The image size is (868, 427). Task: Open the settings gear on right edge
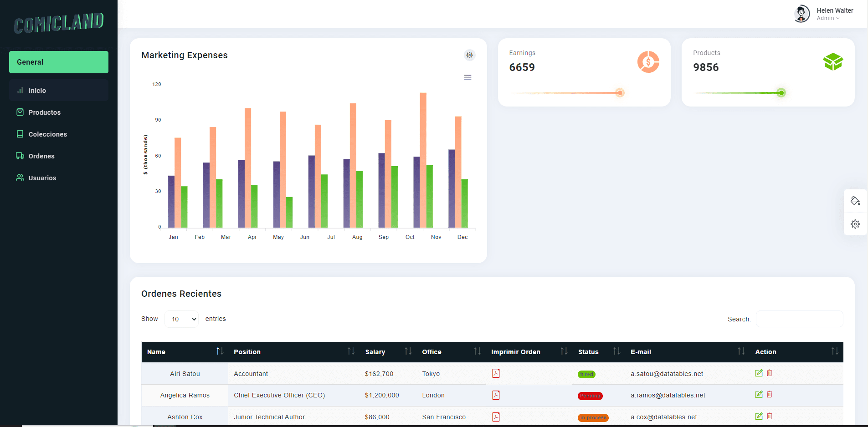coord(855,224)
